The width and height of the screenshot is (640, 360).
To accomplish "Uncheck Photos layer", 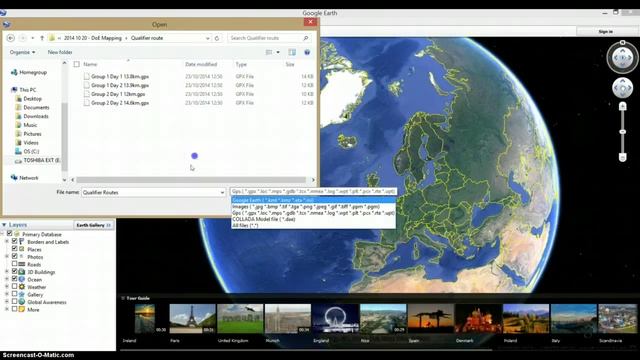I will click(x=14, y=257).
